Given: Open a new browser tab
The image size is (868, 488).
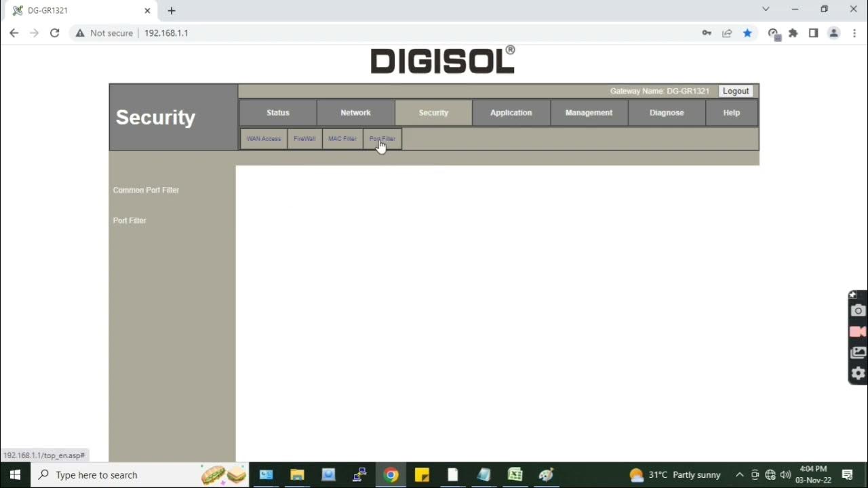Looking at the screenshot, I should coord(172,11).
